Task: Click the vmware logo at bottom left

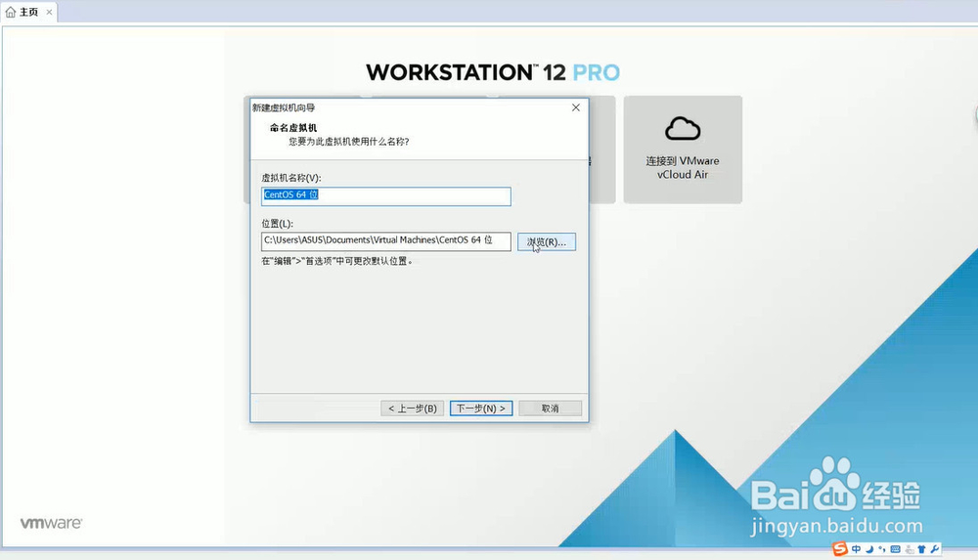Action: tap(51, 523)
